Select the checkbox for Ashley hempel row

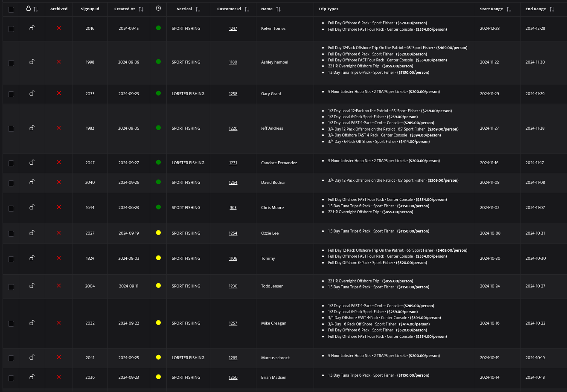[11, 63]
